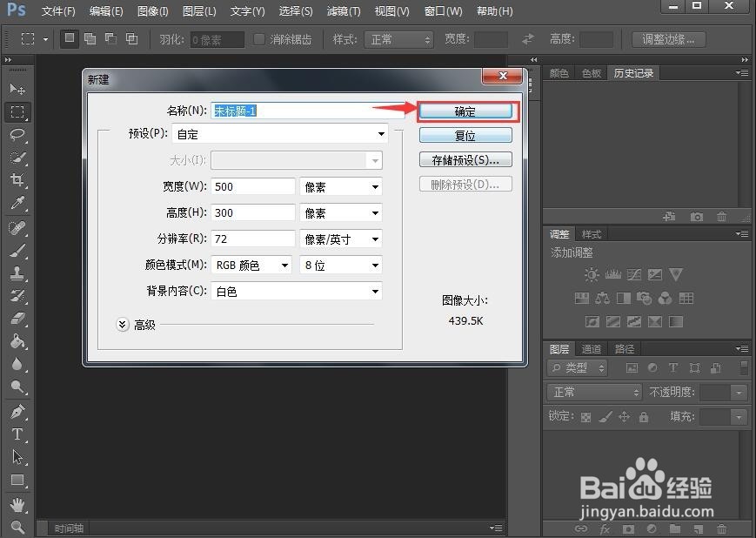The height and width of the screenshot is (538, 756).
Task: Open width unit 像素 dropdown
Action: pos(341,186)
